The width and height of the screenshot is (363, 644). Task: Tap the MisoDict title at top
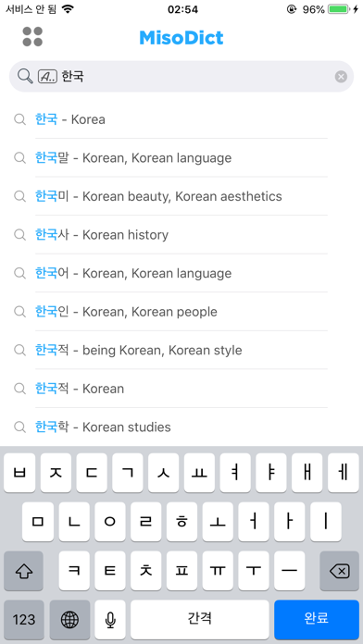[181, 38]
